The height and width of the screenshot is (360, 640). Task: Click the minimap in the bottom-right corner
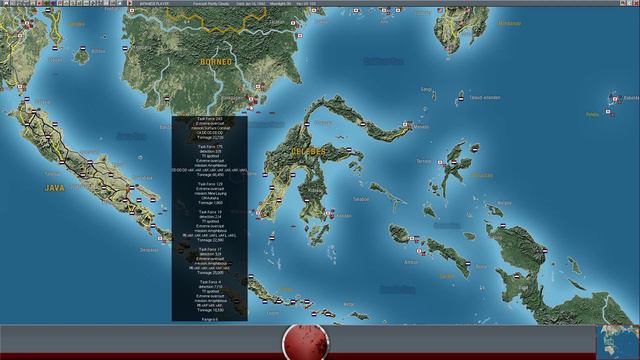pyautogui.click(x=618, y=342)
